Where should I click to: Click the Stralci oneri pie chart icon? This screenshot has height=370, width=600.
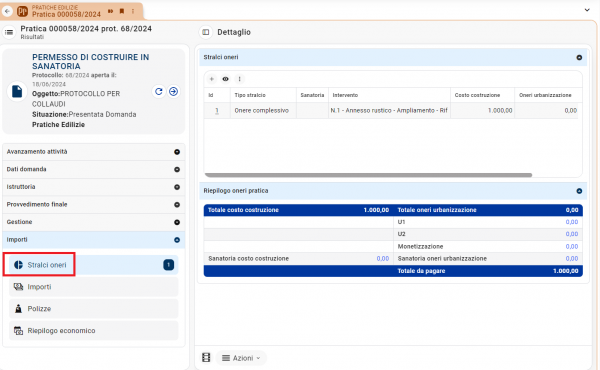[x=18, y=265]
